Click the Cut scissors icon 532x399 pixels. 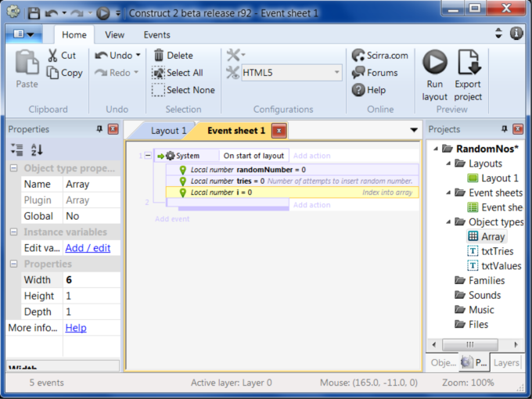tap(52, 56)
